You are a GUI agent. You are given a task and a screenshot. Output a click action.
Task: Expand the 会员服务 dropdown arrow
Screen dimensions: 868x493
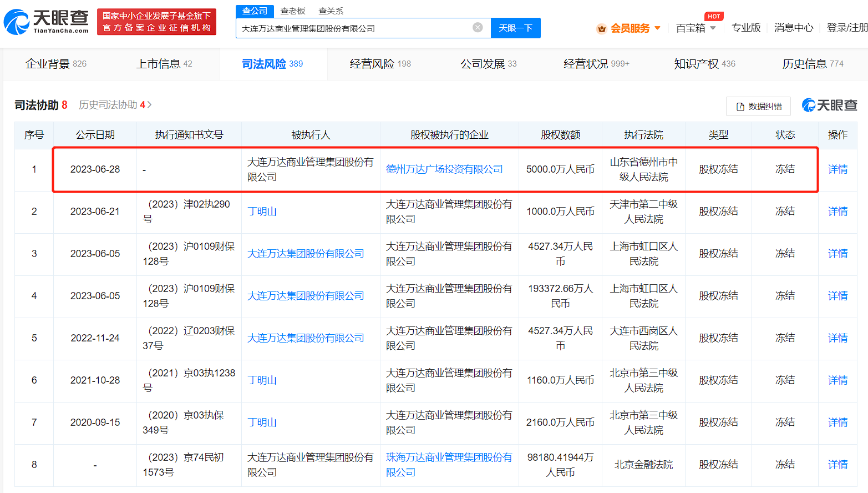pos(658,28)
